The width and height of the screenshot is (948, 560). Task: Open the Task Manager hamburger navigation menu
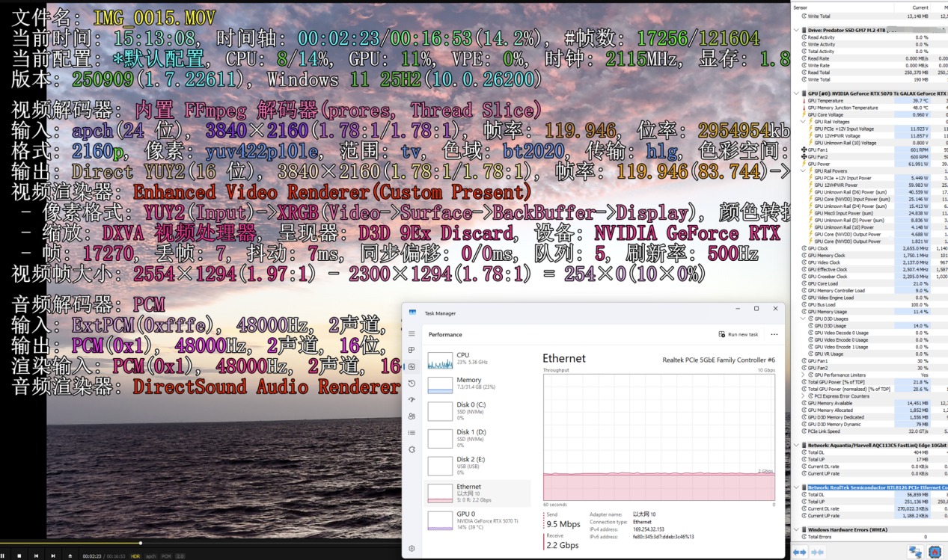[412, 334]
